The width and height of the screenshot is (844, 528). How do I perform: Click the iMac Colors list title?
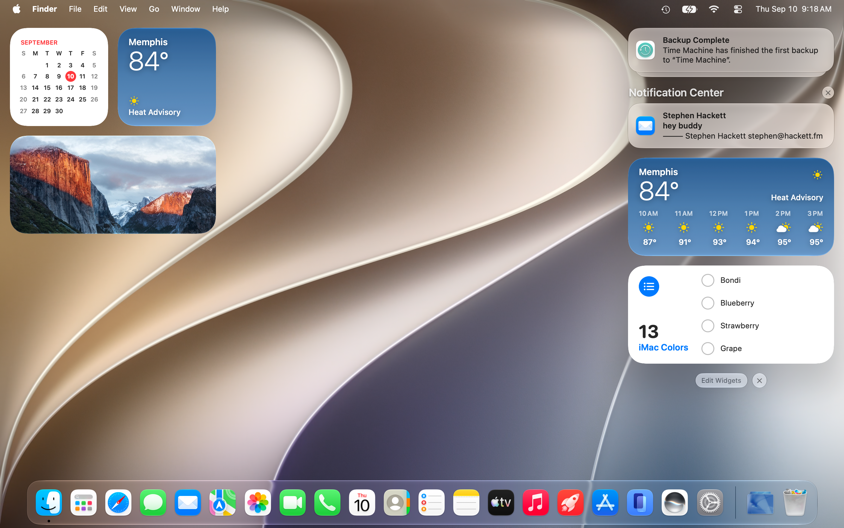663,348
